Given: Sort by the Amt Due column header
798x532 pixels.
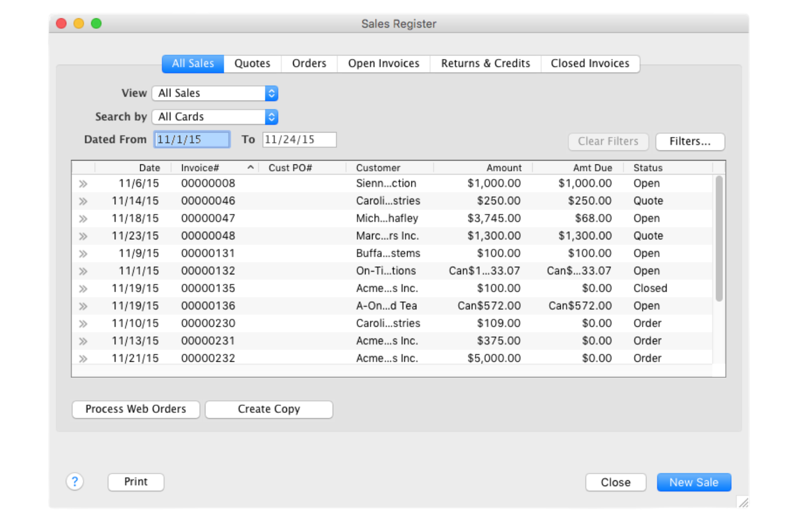Looking at the screenshot, I should pos(593,168).
